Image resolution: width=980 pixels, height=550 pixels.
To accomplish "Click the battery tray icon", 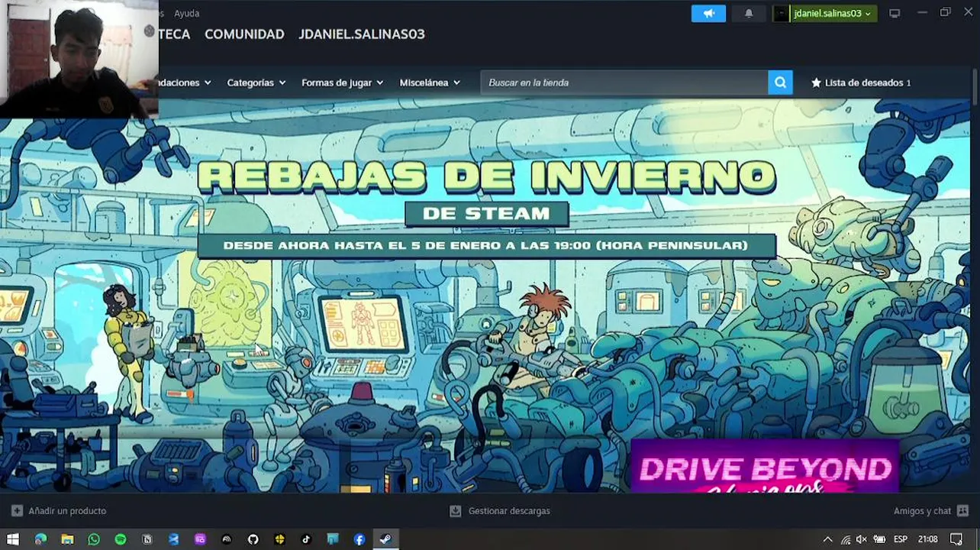I will coord(879,539).
